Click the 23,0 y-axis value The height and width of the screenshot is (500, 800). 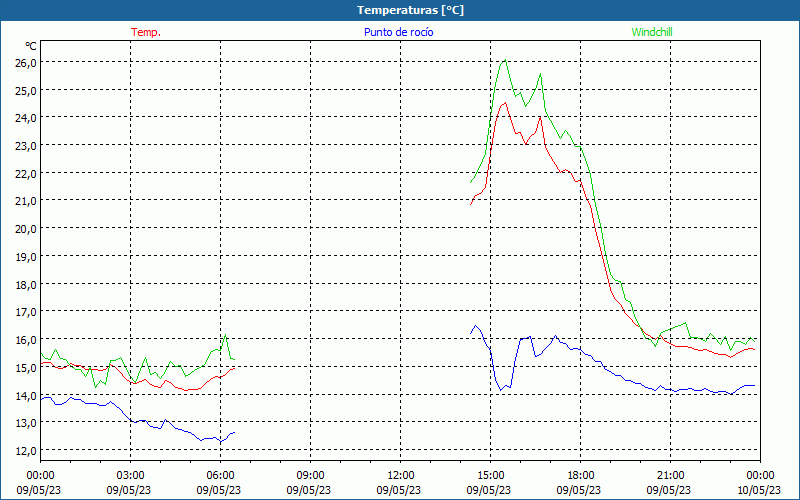click(26, 145)
